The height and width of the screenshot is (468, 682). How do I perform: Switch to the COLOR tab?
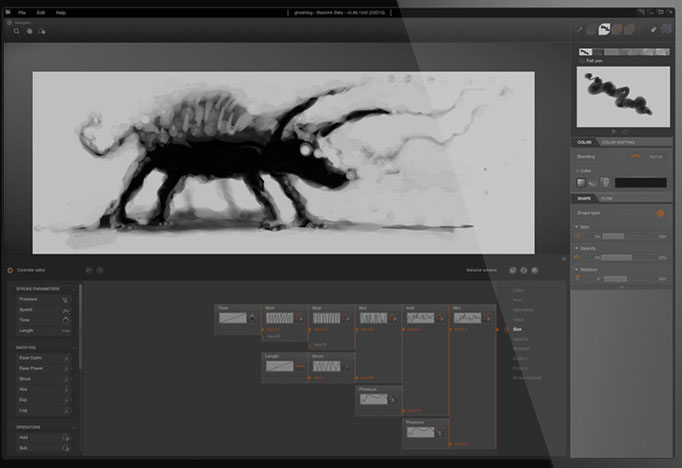pos(584,142)
